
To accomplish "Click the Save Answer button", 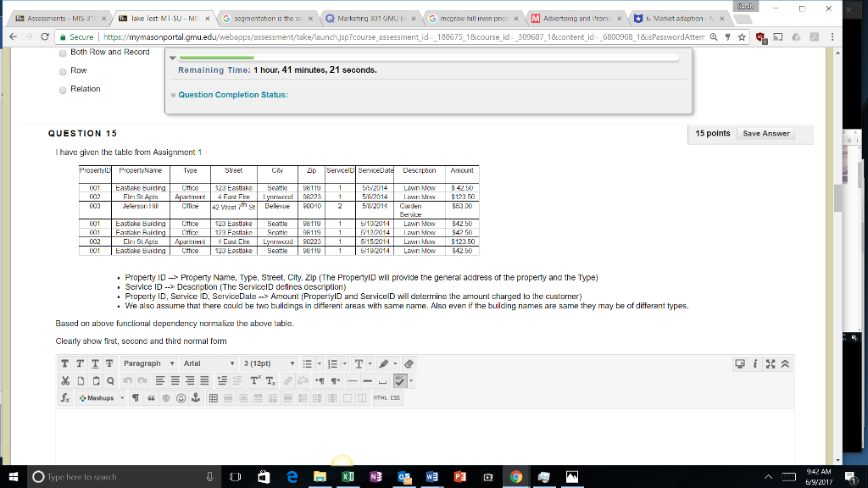I will coord(767,133).
